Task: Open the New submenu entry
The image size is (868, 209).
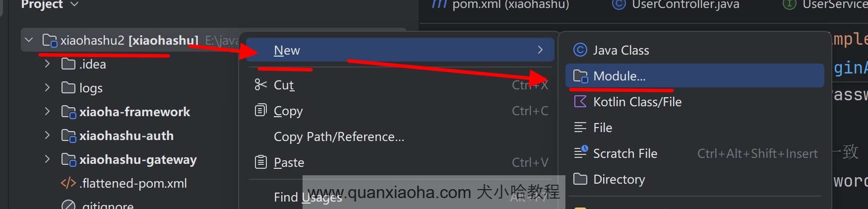Action: [x=400, y=50]
